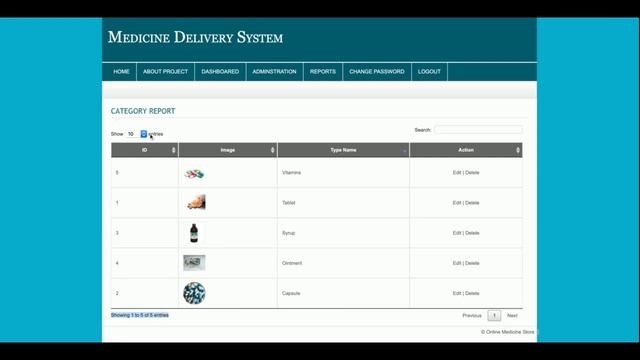Screen dimensions: 640x360
Task: Delete the Capsule category
Action: (472, 293)
